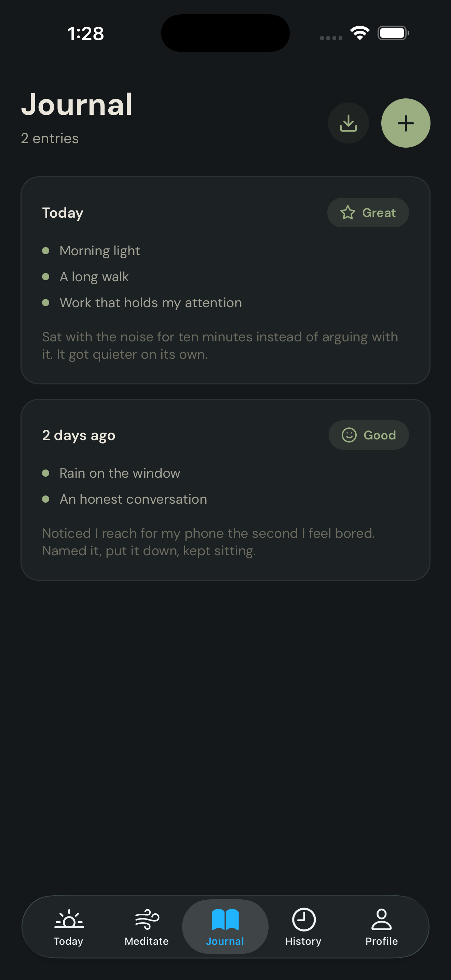Select the Great mood badge
Image resolution: width=451 pixels, height=980 pixels.
coord(368,213)
